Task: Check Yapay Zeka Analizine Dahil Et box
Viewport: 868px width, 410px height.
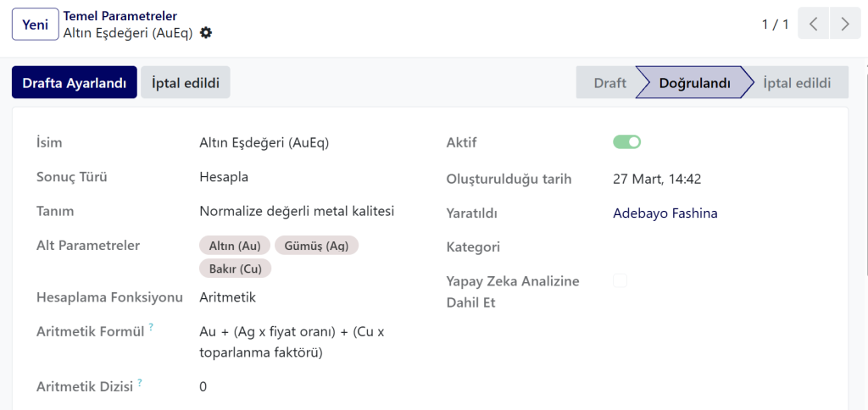Action: (x=620, y=280)
